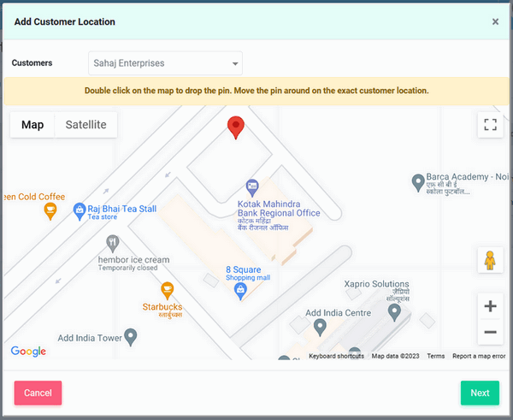Zoom in the map with plus
The height and width of the screenshot is (420, 513).
[x=490, y=306]
